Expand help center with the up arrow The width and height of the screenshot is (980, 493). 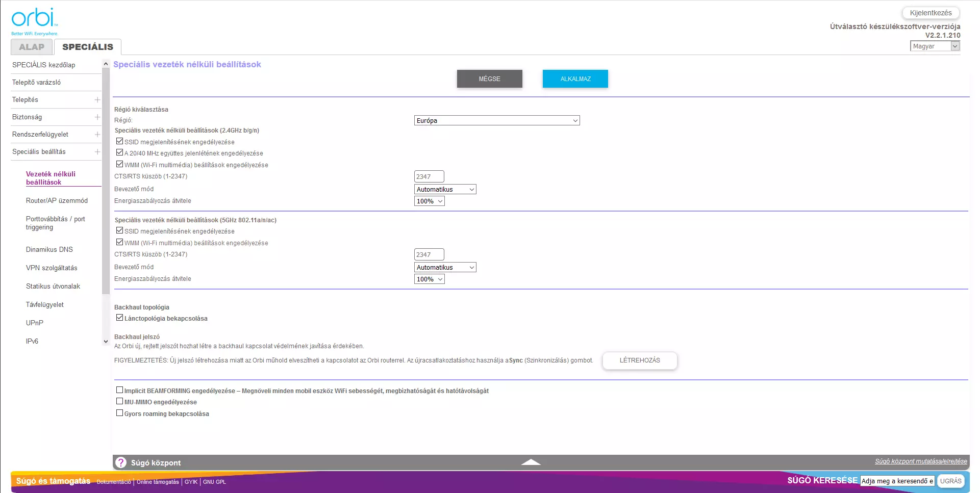[531, 462]
